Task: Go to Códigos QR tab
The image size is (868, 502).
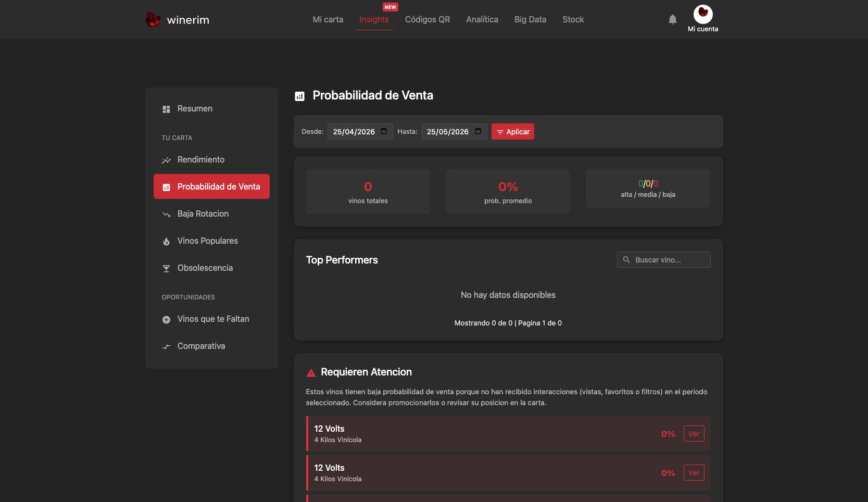Action: coord(427,19)
